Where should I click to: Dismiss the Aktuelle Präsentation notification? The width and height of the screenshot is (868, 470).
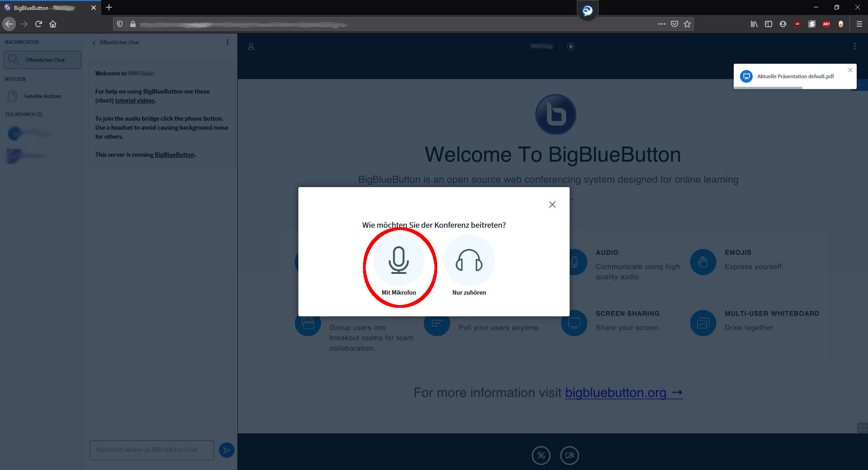pos(850,70)
